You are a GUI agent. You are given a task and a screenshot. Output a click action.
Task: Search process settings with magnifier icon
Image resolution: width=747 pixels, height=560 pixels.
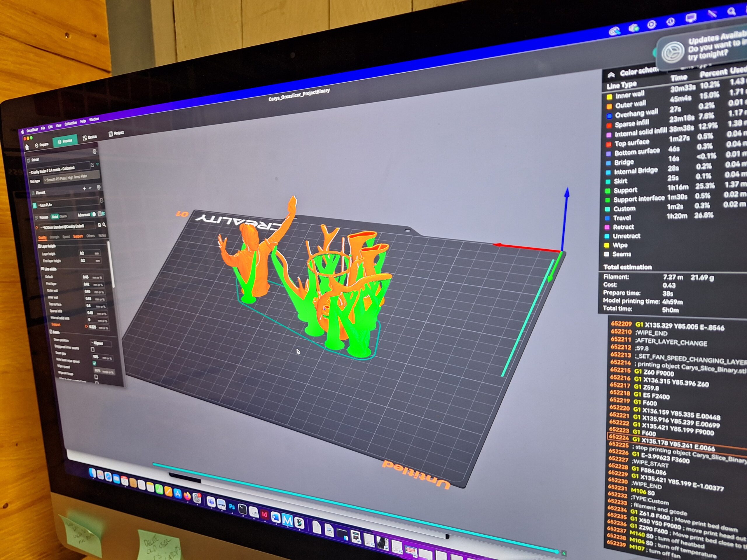tap(104, 225)
